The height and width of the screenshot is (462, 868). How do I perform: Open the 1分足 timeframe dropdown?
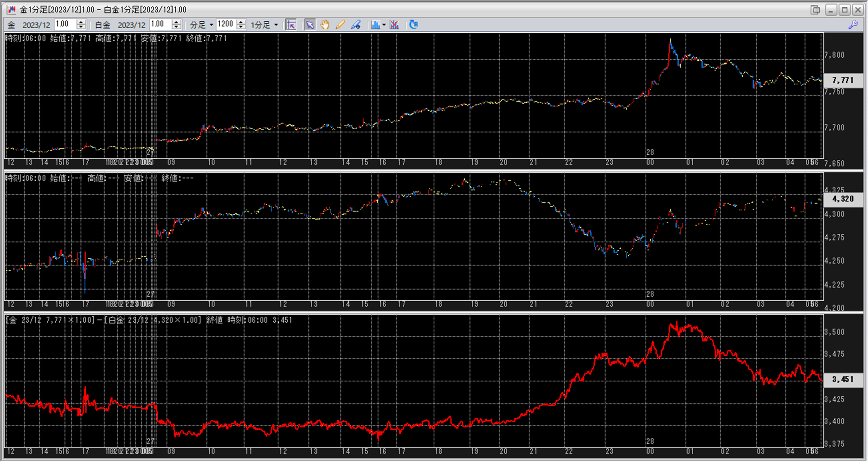click(x=276, y=25)
